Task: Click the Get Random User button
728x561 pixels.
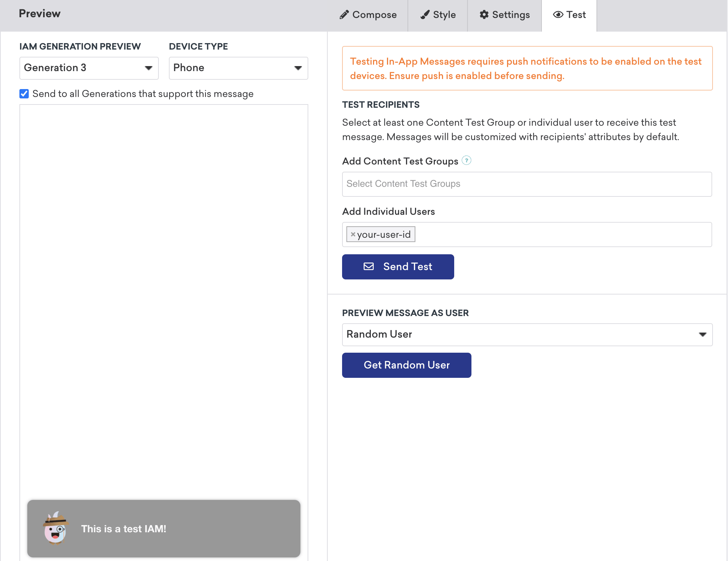Action: (x=406, y=365)
